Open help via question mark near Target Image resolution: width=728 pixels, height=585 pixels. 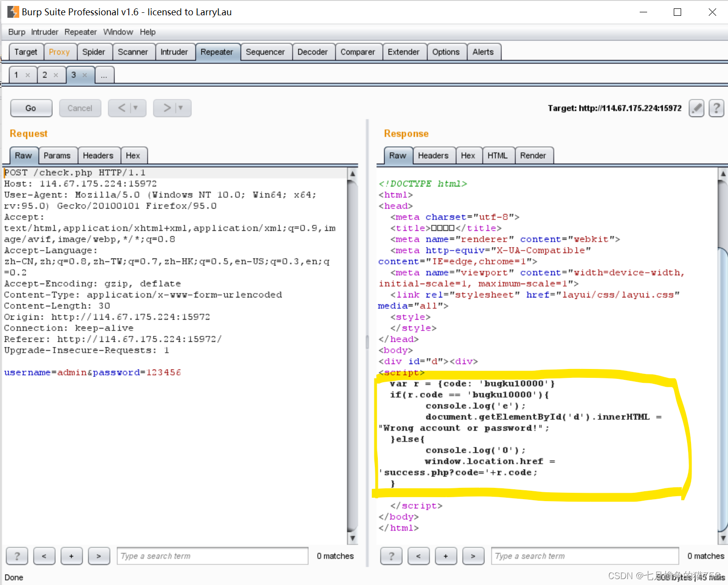point(716,108)
